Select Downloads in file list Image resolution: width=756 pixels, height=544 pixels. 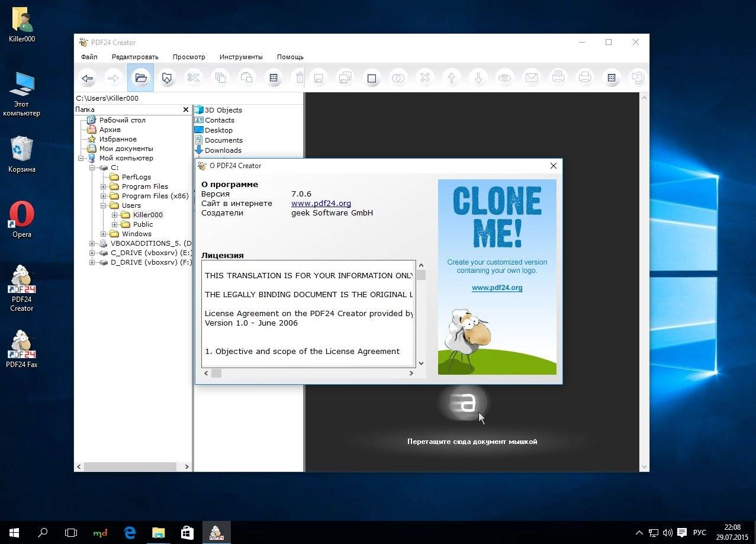(x=223, y=150)
